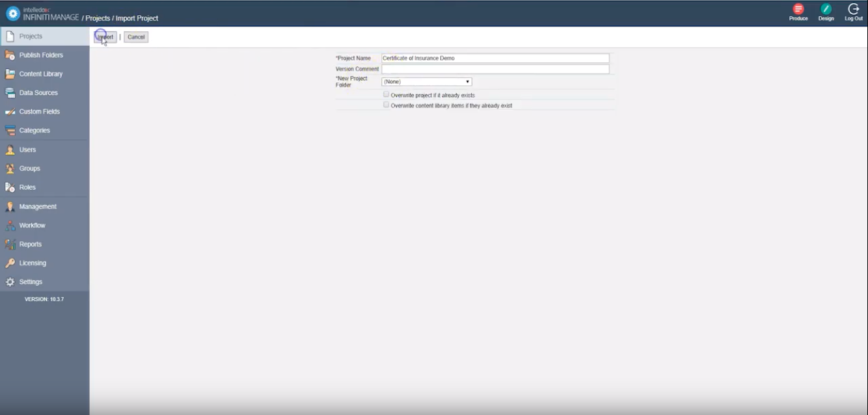Click the *Project Name label
Screen dimensions: 868x415
pos(353,59)
